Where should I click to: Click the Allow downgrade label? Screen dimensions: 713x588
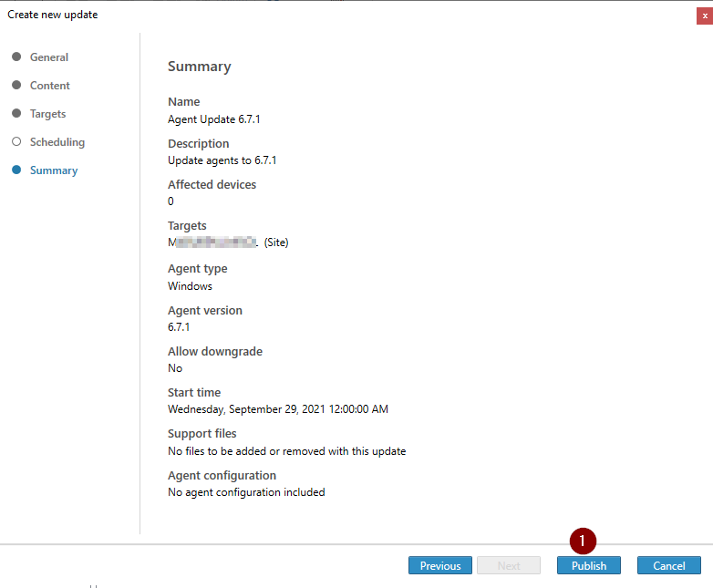[215, 352]
